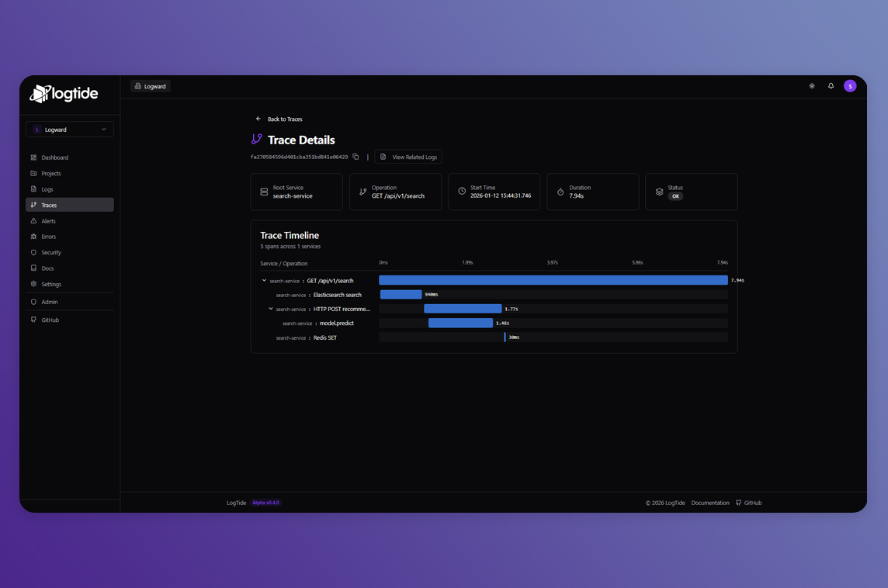Click the View Related Logs button
This screenshot has height=588, width=888.
pos(408,157)
